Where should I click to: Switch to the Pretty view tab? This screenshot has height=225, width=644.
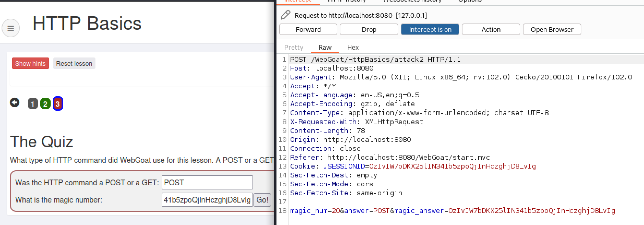tap(294, 47)
